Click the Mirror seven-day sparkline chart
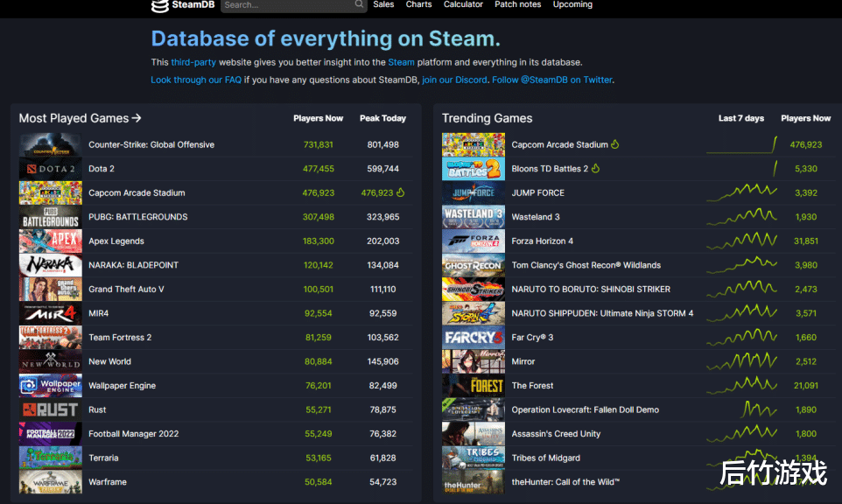Screen dimensions: 842x504 (x=741, y=361)
